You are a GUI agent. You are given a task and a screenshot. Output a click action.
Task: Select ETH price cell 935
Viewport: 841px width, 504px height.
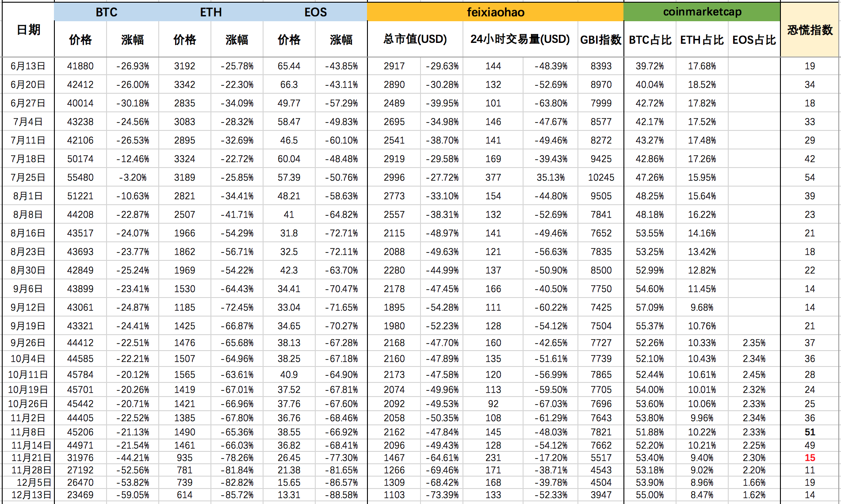pos(184,458)
